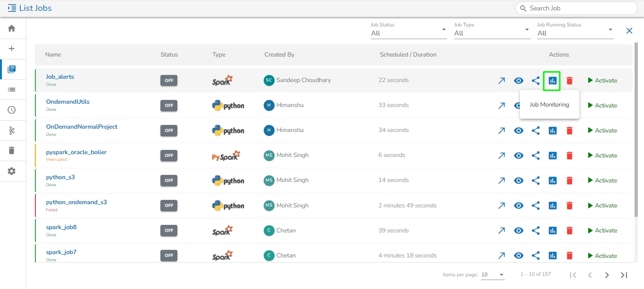The width and height of the screenshot is (644, 289).
Task: Open the python_ondemand_s3 job link
Action: point(76,202)
